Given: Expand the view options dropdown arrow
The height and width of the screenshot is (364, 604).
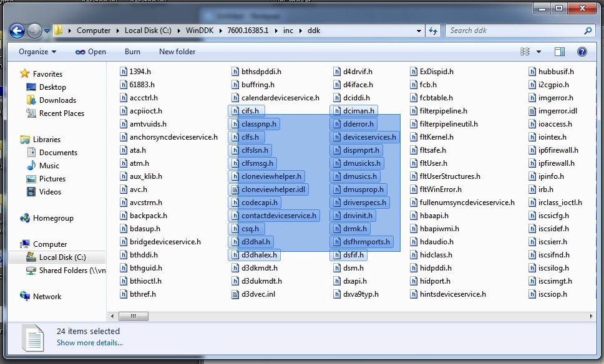Looking at the screenshot, I should coord(538,52).
